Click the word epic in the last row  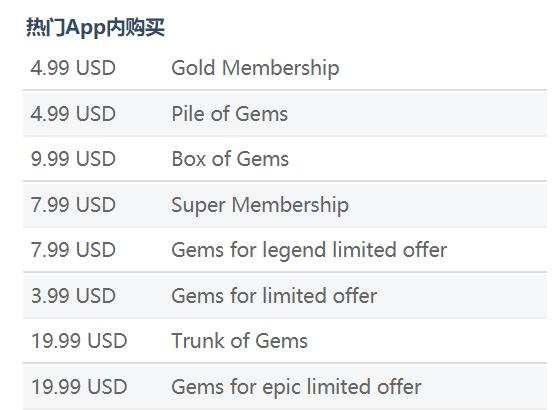point(282,388)
